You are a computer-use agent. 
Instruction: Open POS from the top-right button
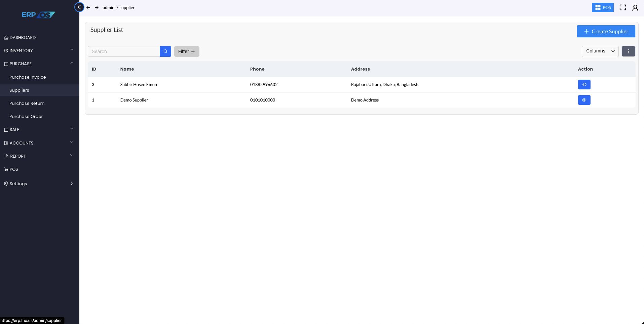click(x=602, y=7)
